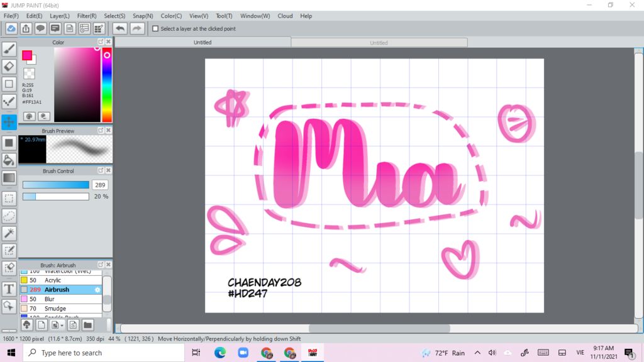
Task: Click the dark message box toolbar icon
Action: [55, 28]
